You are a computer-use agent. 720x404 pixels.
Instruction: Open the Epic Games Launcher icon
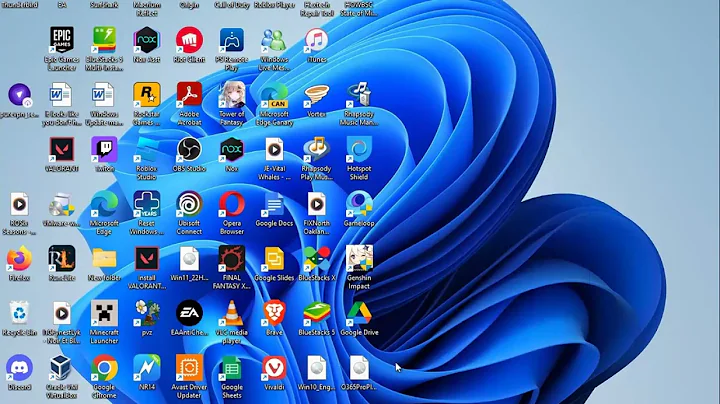click(x=62, y=40)
